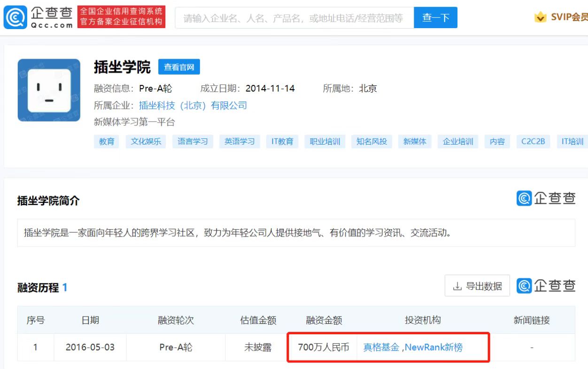
Task: Click the Qcc.com logo icon
Action: pos(15,17)
